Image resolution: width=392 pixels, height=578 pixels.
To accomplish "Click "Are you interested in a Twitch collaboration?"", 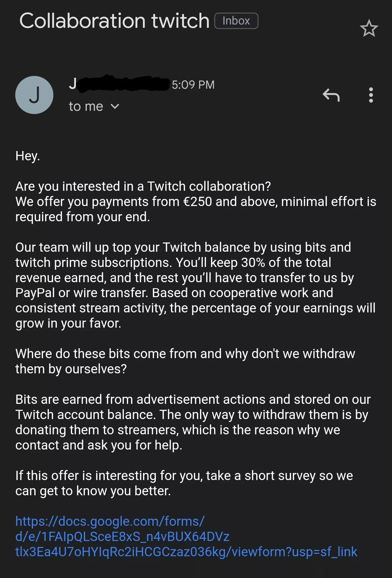I will tap(143, 186).
